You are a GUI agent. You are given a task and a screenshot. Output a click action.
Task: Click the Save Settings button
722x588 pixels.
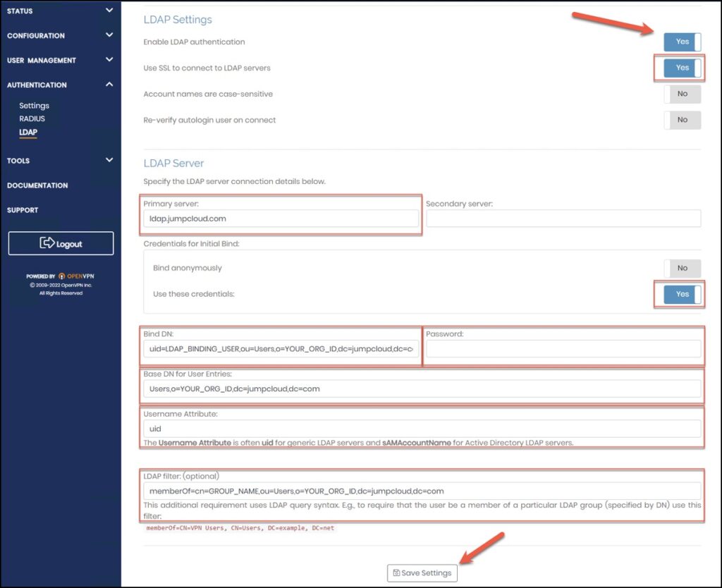[x=422, y=573]
